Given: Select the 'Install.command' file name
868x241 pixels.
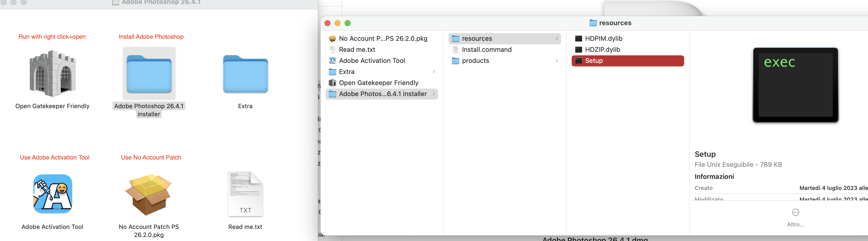Looking at the screenshot, I should (486, 50).
